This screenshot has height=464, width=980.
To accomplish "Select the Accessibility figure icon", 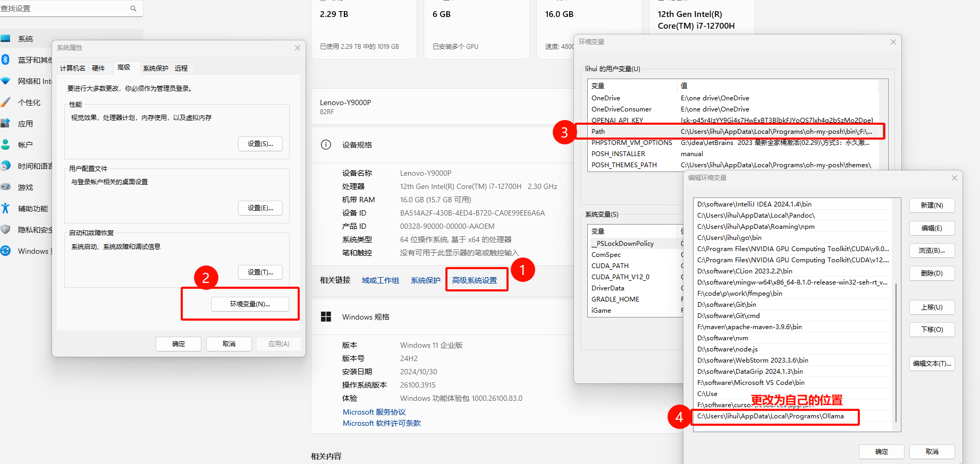I will (x=5, y=208).
